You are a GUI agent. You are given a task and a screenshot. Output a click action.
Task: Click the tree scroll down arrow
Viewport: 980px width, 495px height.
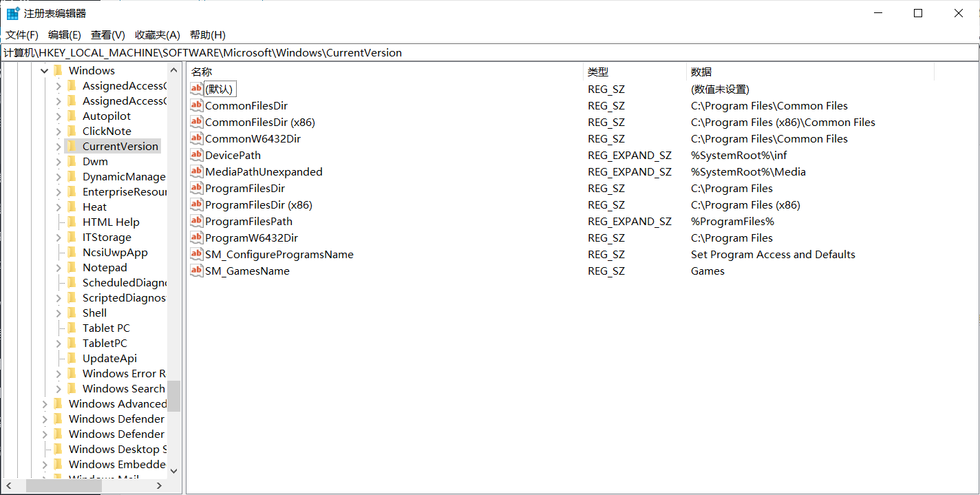(x=173, y=471)
